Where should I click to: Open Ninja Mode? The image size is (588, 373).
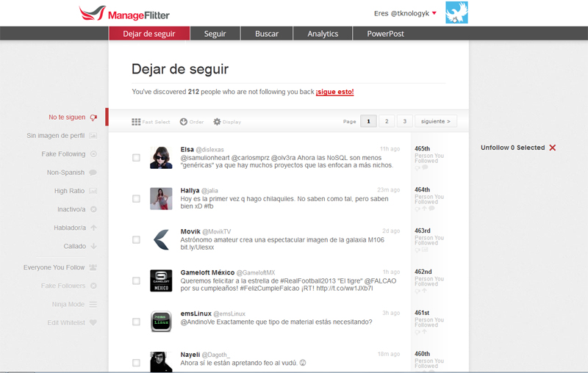[x=68, y=304]
